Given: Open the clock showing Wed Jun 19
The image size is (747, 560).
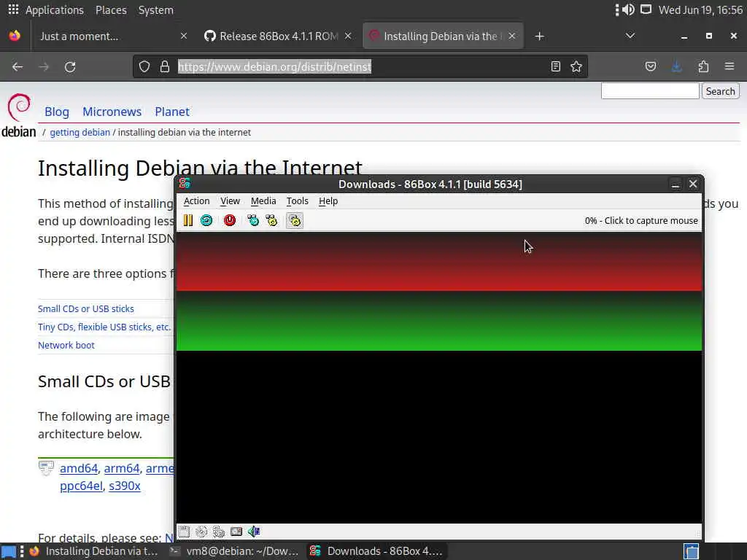Looking at the screenshot, I should (700, 10).
